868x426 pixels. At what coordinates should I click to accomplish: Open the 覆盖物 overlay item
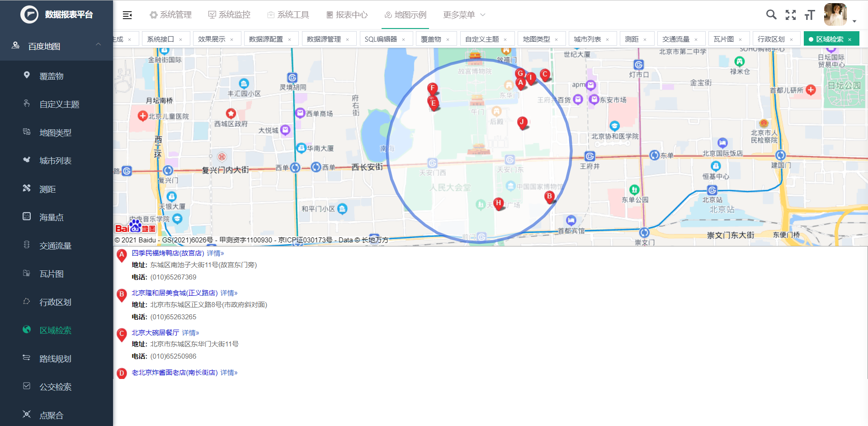click(51, 76)
